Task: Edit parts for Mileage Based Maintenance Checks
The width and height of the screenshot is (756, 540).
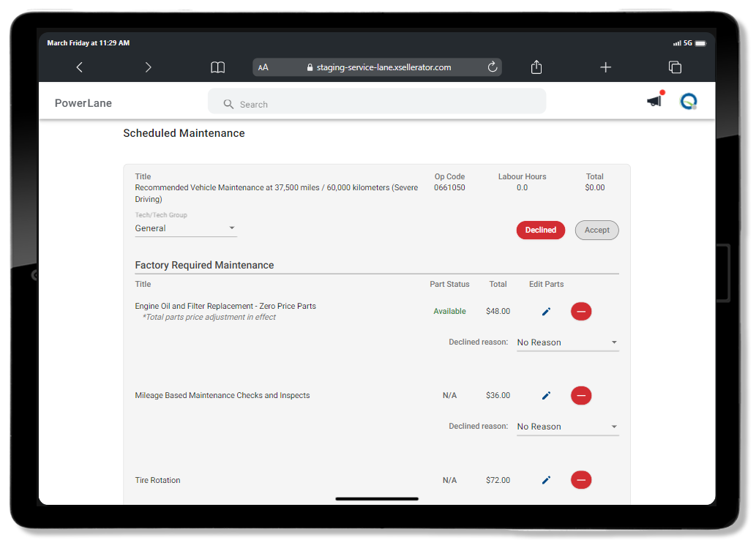Action: [546, 395]
